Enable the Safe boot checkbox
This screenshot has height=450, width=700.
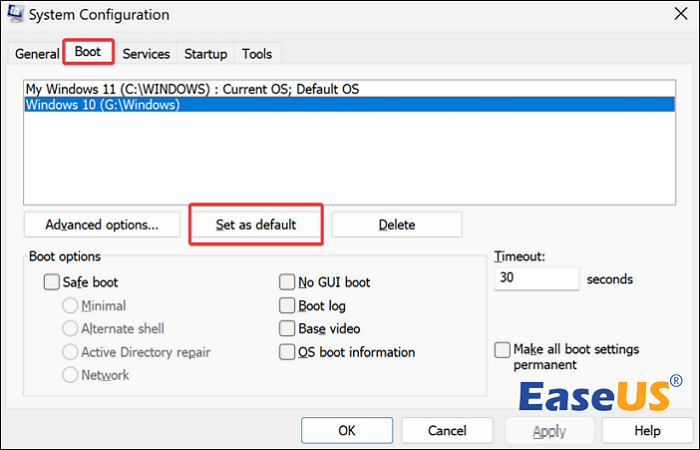point(52,283)
